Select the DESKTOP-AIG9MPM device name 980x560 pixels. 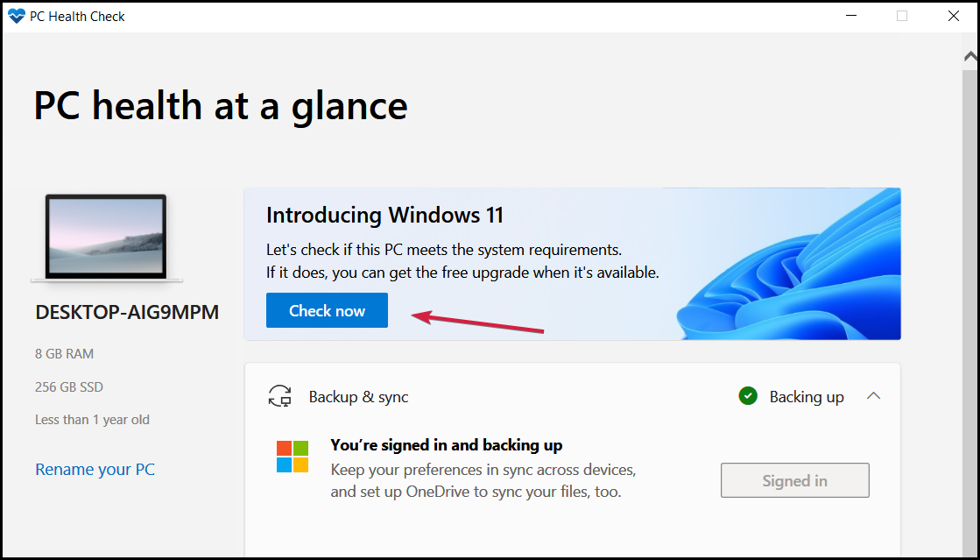pos(127,313)
